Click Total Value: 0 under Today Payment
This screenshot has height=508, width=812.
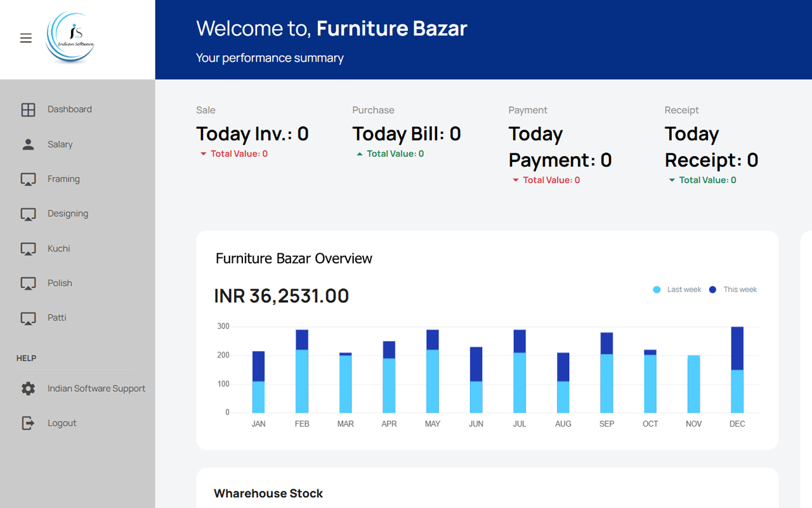click(551, 180)
